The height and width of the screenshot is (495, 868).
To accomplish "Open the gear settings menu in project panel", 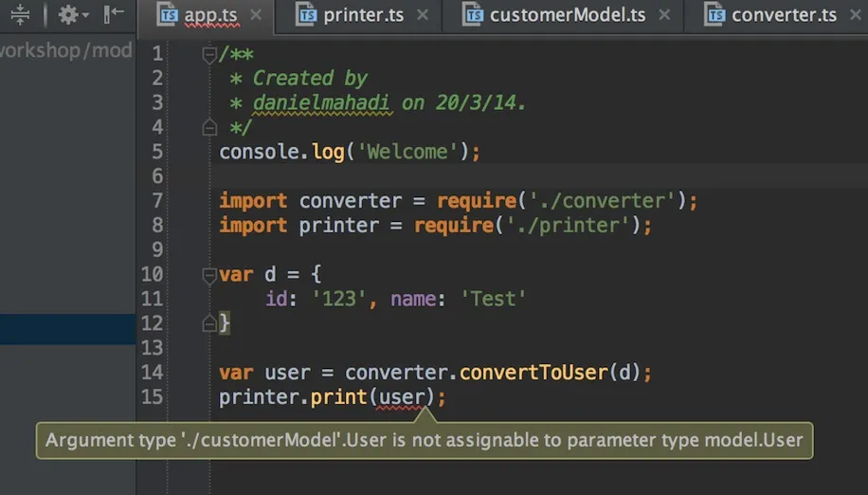I will pyautogui.click(x=73, y=15).
